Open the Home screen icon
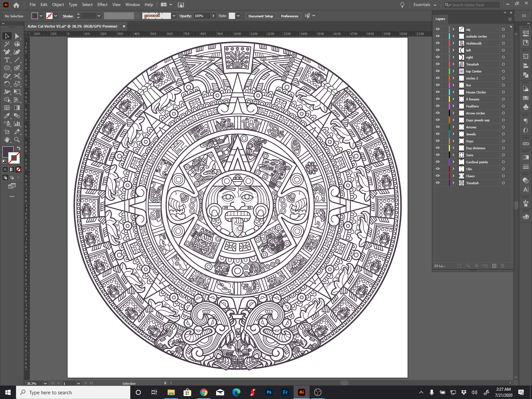The width and height of the screenshot is (532, 399). point(16,5)
